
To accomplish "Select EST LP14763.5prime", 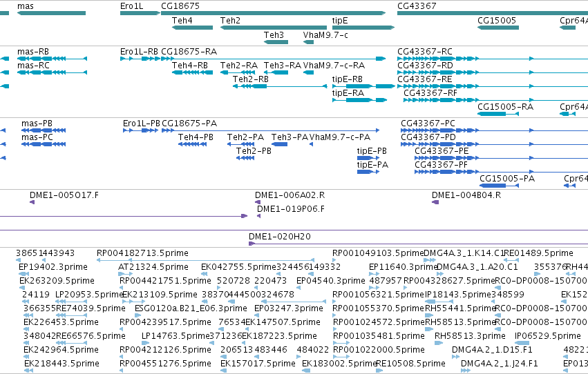I will click(x=146, y=342).
